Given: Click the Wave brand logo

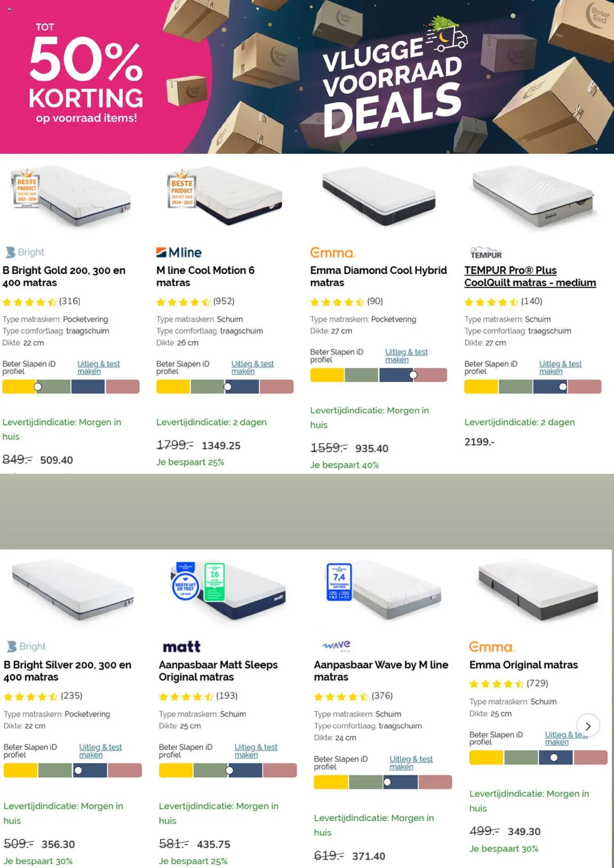Looking at the screenshot, I should (x=336, y=646).
